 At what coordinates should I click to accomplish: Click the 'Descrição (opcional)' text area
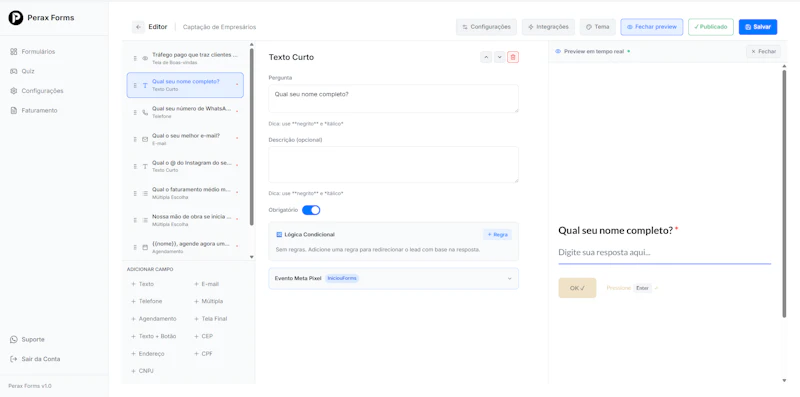393,164
